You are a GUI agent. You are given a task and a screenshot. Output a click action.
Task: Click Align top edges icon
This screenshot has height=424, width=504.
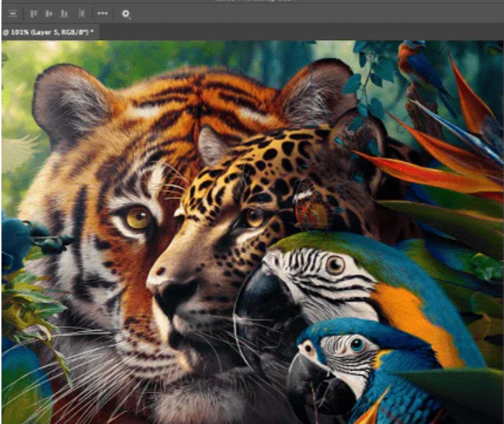click(33, 13)
